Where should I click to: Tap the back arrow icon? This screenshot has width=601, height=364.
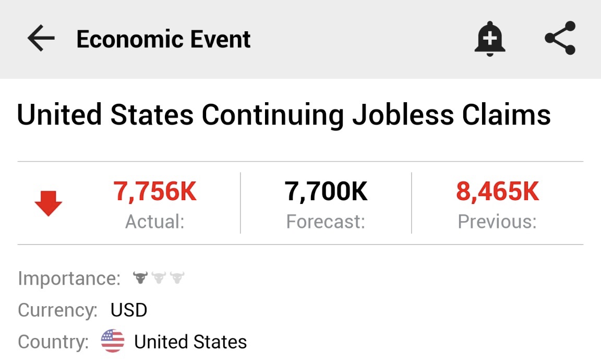tap(41, 38)
